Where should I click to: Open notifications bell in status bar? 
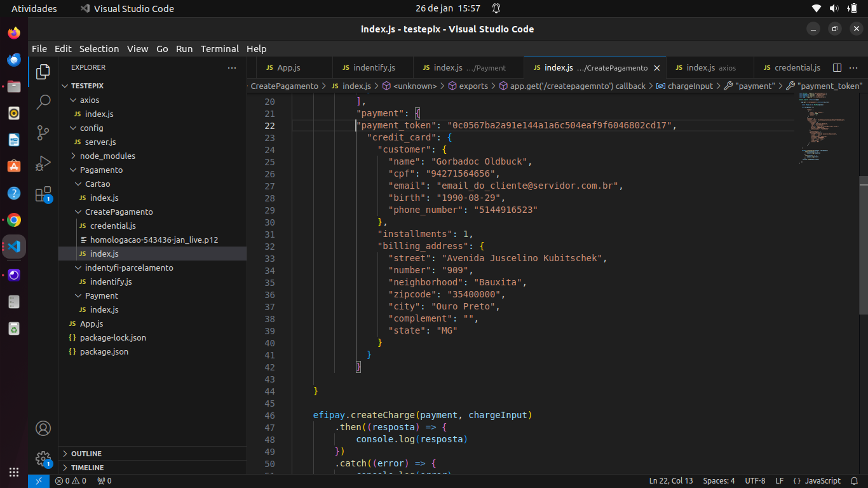pyautogui.click(x=855, y=481)
